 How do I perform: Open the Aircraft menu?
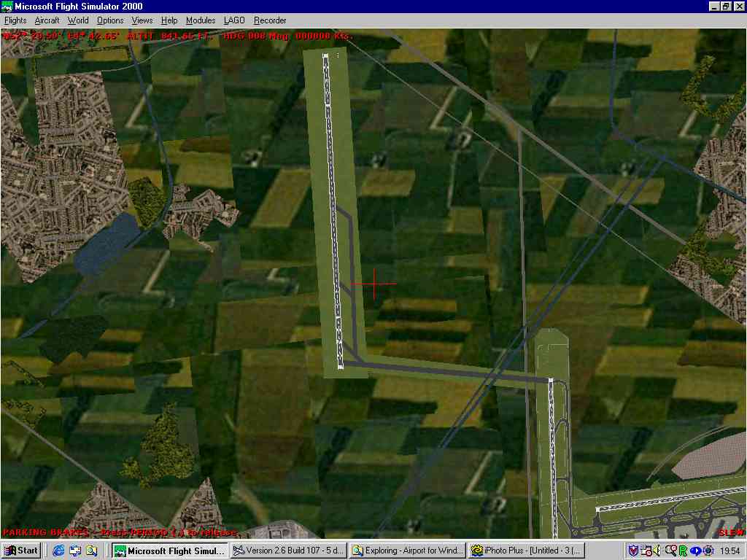coord(47,20)
